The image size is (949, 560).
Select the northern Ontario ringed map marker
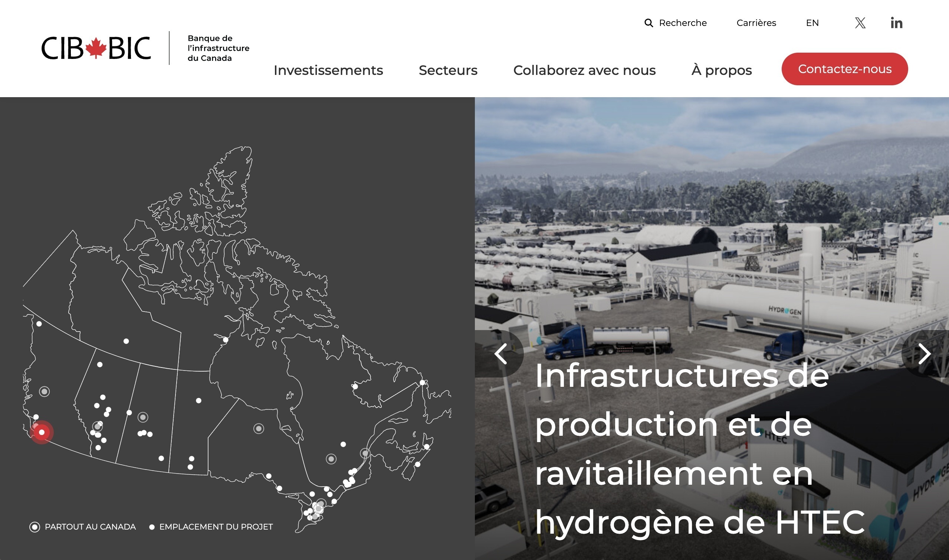pyautogui.click(x=259, y=428)
